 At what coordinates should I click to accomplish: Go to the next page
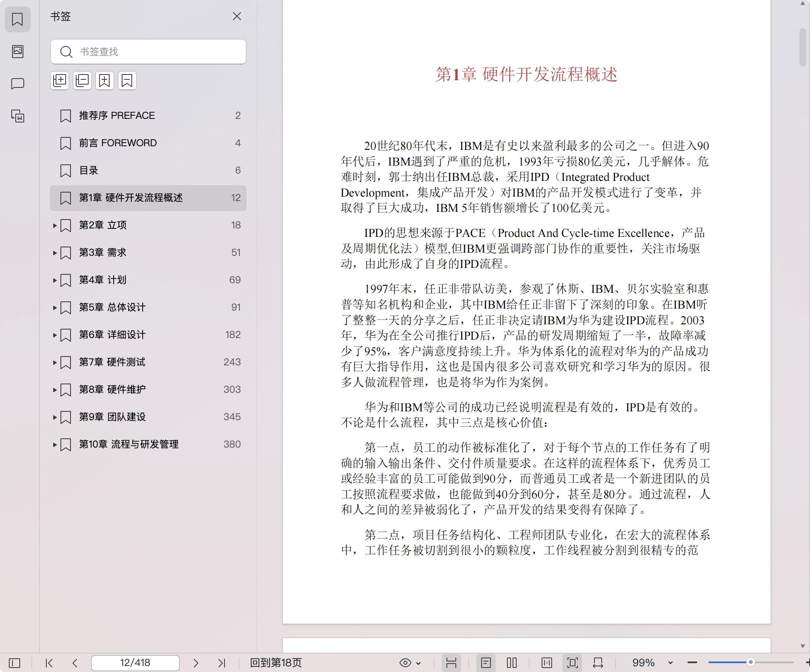tap(196, 663)
